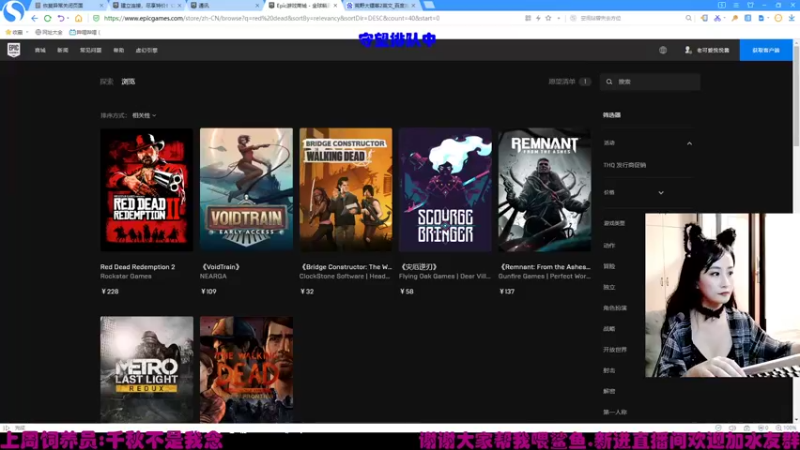Open the ScourgeBringer game cover
The width and height of the screenshot is (800, 450).
(445, 189)
